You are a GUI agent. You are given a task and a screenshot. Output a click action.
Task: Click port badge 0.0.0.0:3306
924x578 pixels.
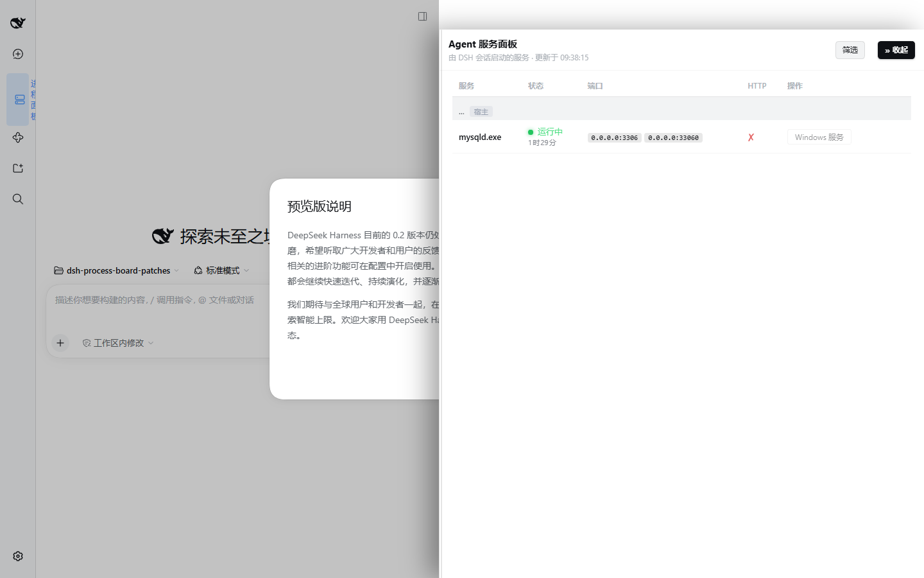point(614,137)
